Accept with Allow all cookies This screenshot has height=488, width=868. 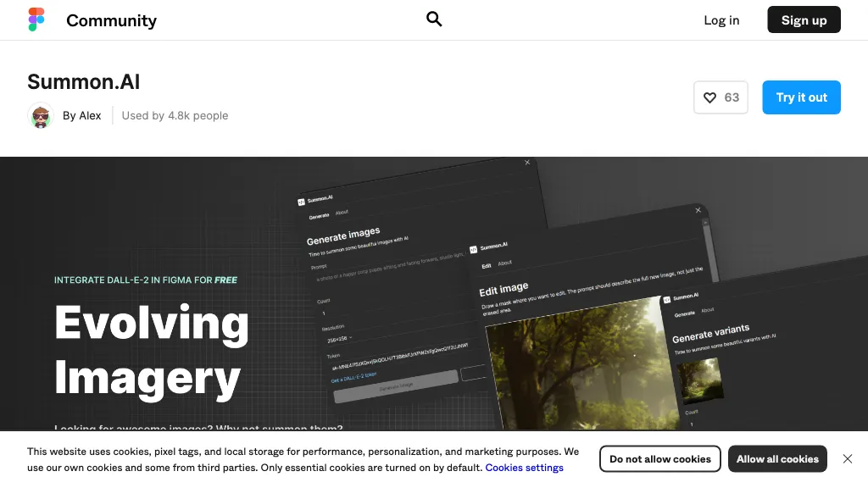pyautogui.click(x=777, y=459)
